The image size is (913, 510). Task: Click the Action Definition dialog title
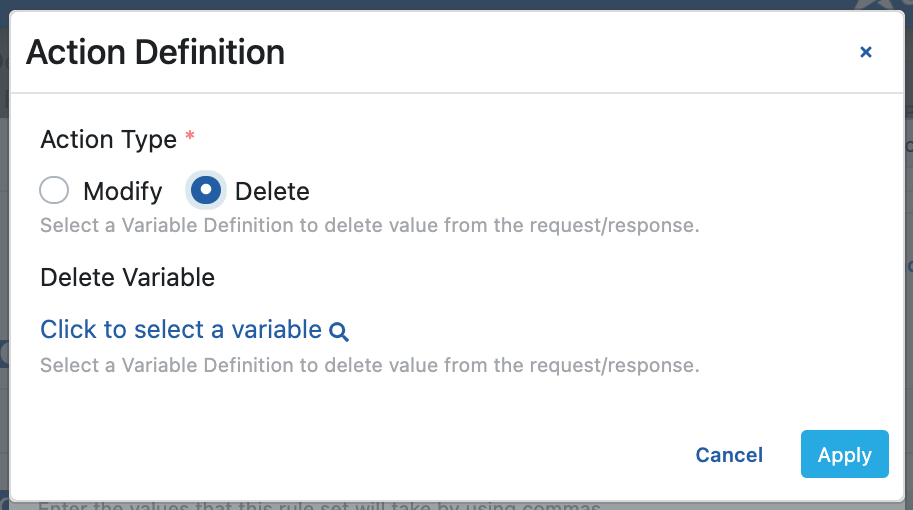tap(155, 52)
